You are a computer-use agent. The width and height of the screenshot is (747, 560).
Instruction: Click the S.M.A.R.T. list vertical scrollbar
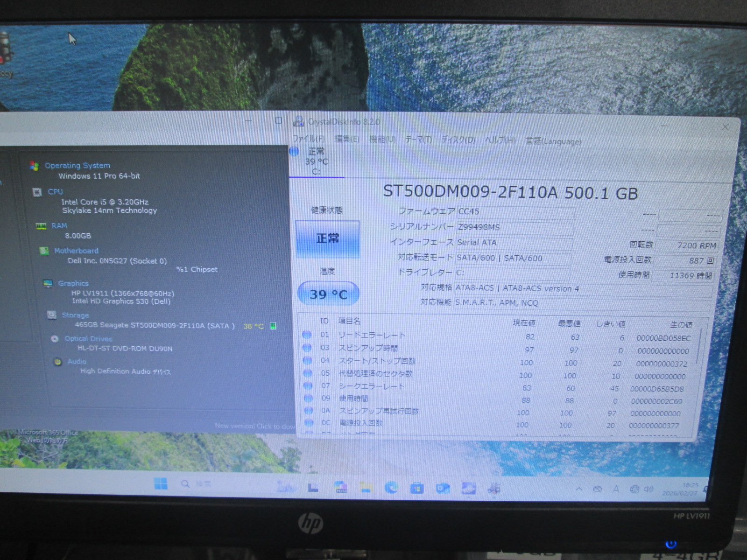[699, 345]
